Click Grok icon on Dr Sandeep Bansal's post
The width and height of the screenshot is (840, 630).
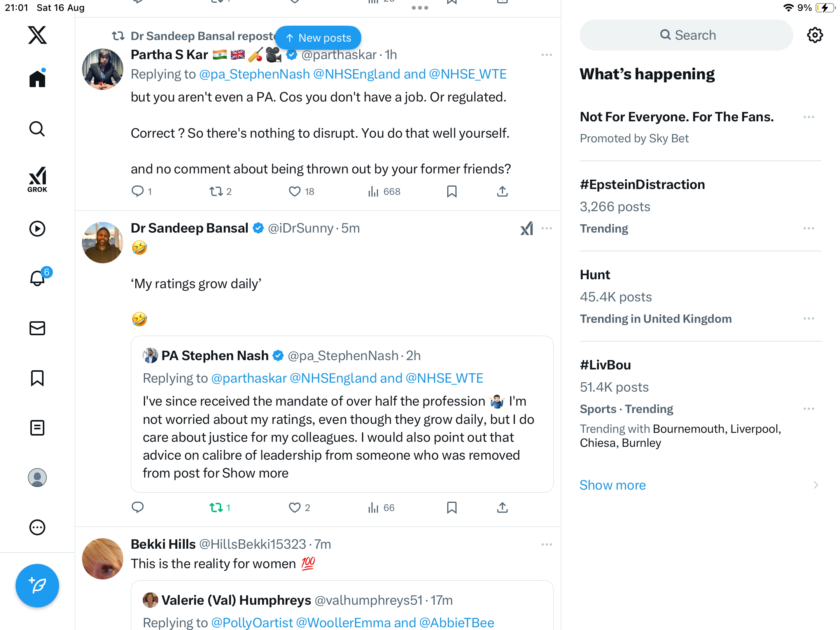(x=527, y=228)
